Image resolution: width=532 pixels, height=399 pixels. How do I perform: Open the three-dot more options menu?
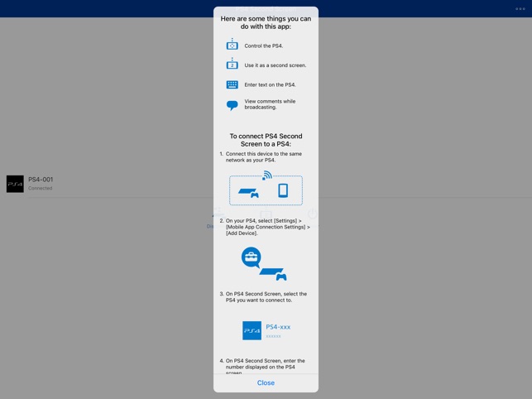click(520, 8)
